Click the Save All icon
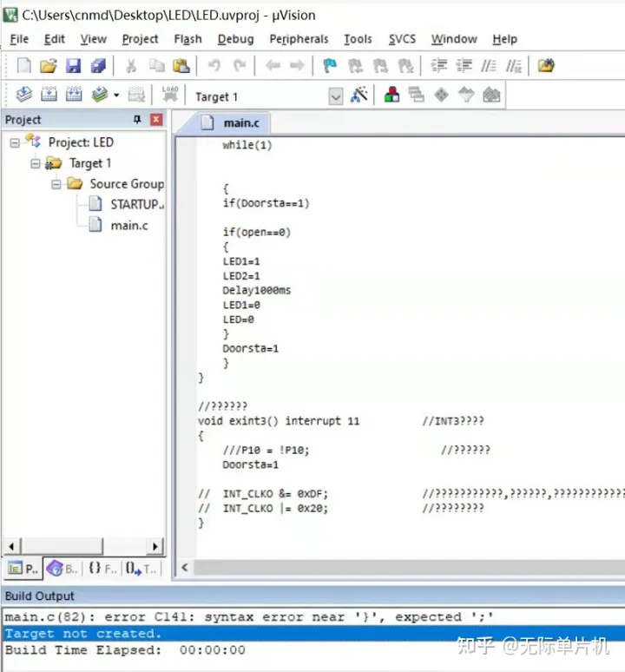The image size is (625, 672). (x=99, y=66)
